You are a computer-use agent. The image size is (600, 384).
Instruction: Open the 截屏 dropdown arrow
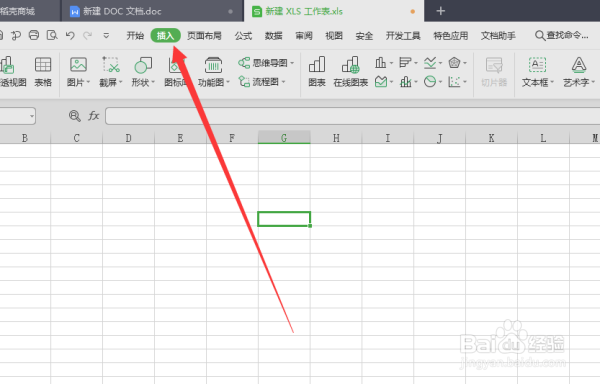(x=121, y=82)
